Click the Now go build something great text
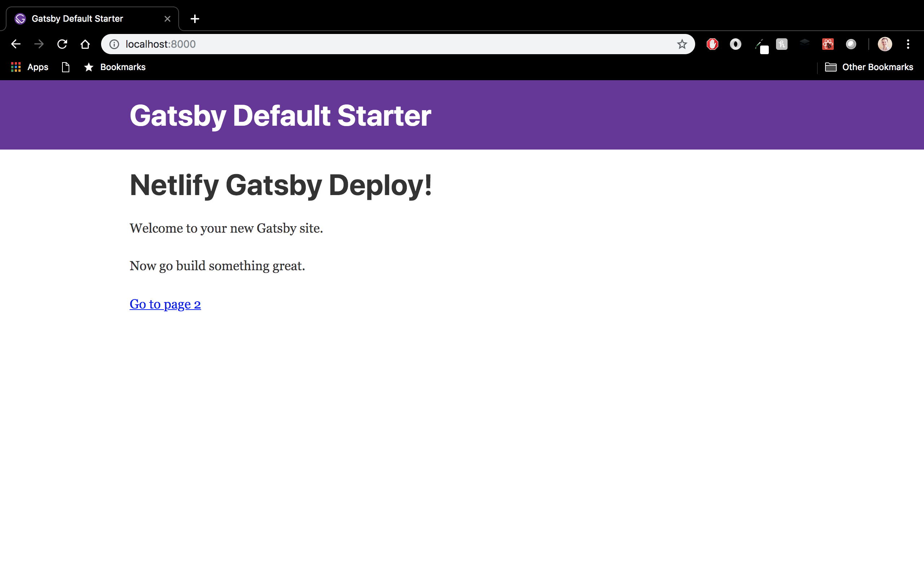 217,266
